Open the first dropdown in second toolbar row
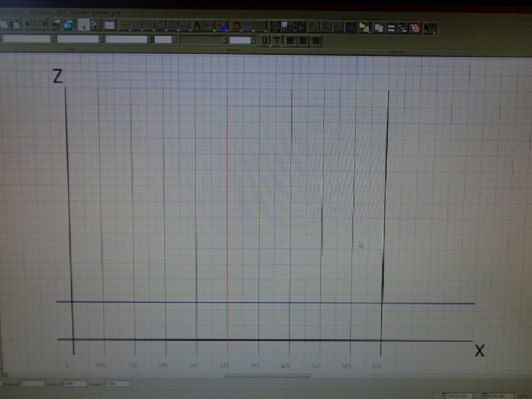The height and width of the screenshot is (399, 532). coord(27,39)
